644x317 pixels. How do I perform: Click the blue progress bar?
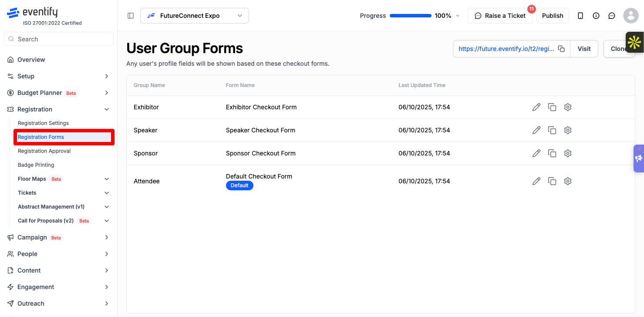point(411,16)
